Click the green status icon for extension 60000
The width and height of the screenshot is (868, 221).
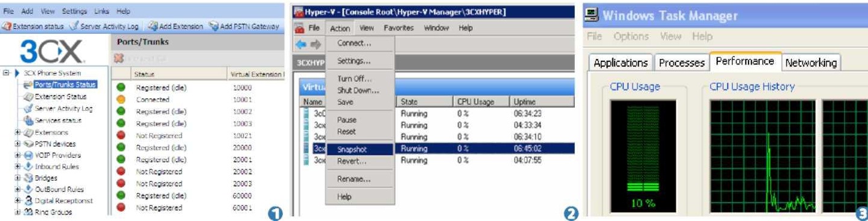pos(121,196)
